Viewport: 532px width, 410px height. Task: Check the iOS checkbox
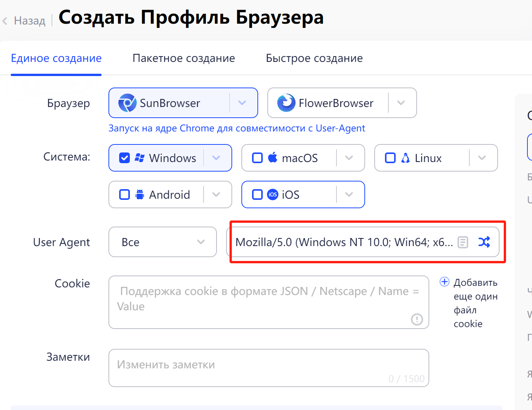click(257, 194)
